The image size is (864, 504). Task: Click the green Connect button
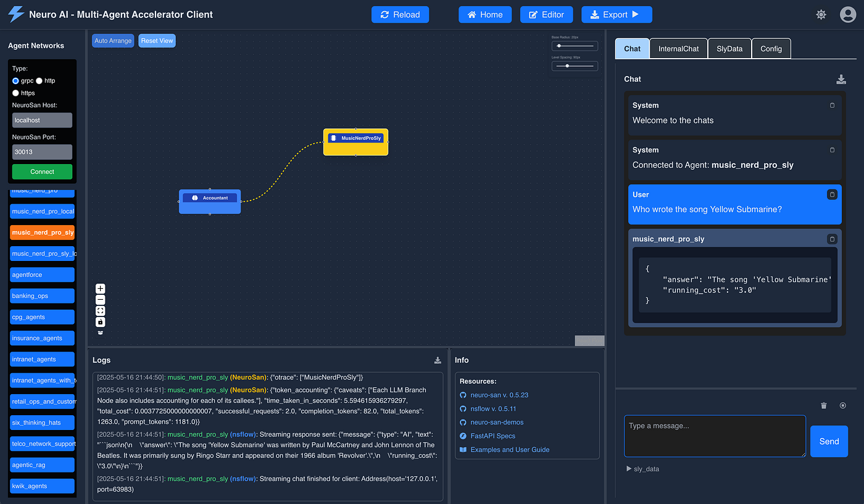coord(42,171)
